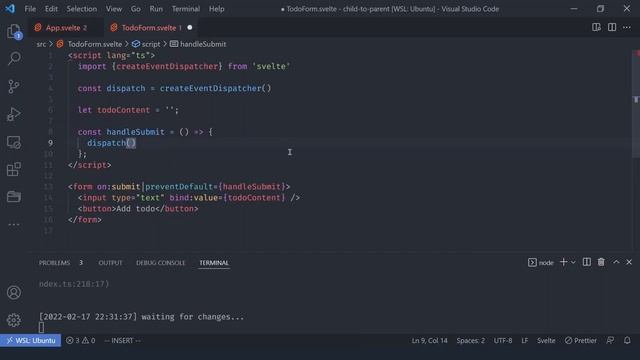Split the editor right
This screenshot has height=360, width=640.
click(612, 27)
